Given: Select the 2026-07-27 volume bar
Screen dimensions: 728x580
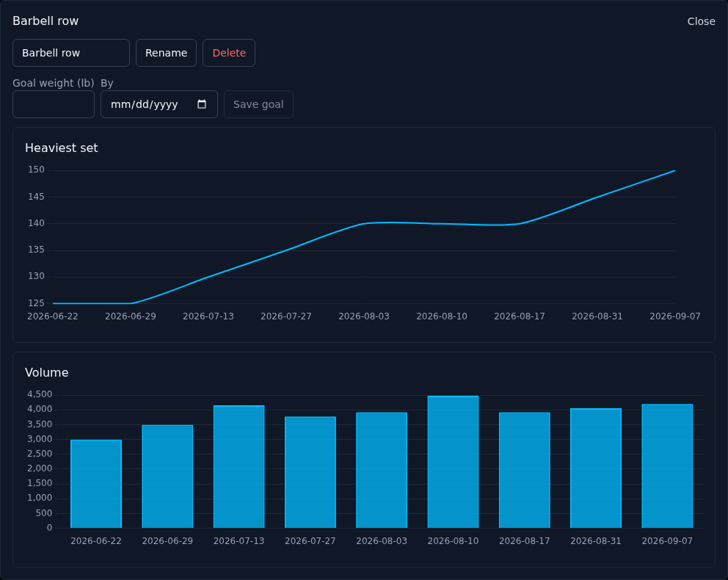Looking at the screenshot, I should [310, 472].
